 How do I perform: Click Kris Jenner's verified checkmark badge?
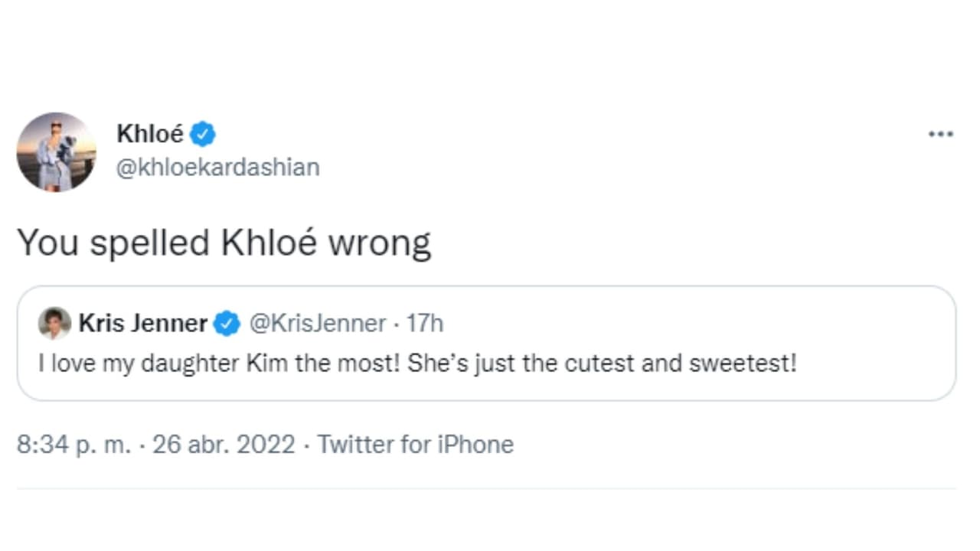coord(227,323)
